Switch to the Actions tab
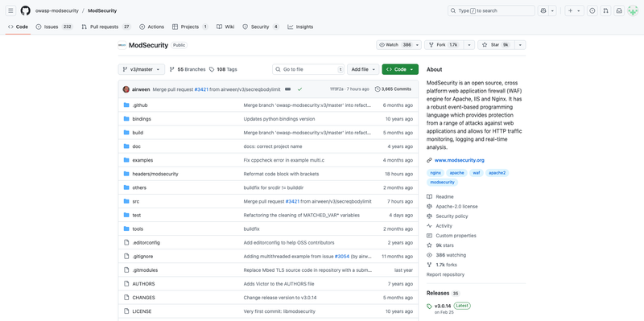Screen dimensions: 644x321 click(x=151, y=27)
